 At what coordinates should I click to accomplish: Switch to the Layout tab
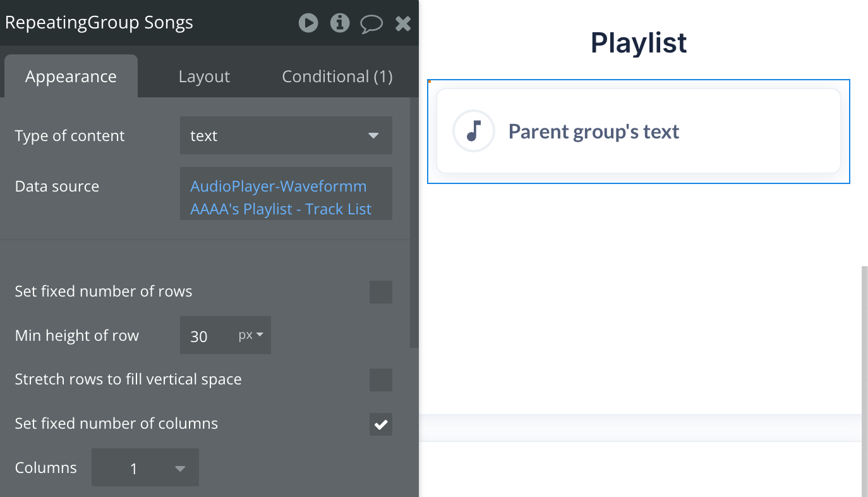click(x=204, y=77)
